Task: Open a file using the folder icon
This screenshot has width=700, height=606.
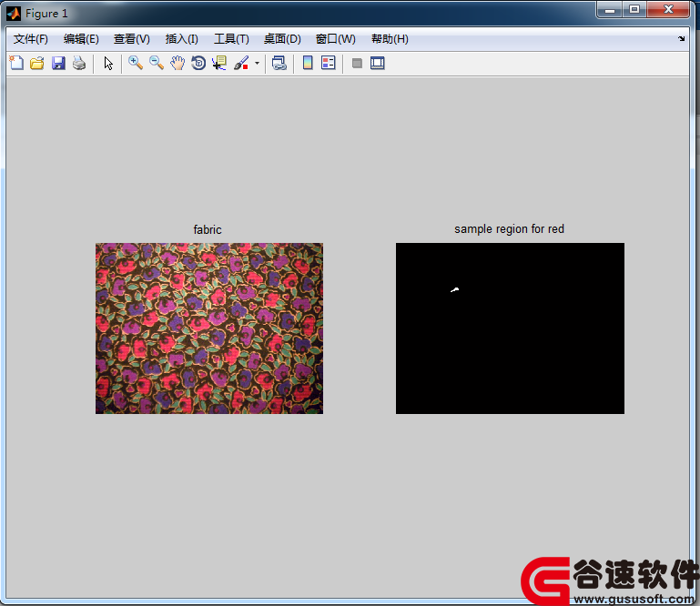Action: (x=37, y=63)
